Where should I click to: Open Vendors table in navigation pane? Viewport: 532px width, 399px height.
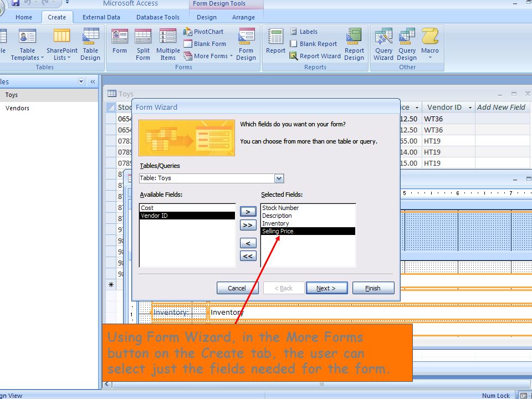(49, 108)
